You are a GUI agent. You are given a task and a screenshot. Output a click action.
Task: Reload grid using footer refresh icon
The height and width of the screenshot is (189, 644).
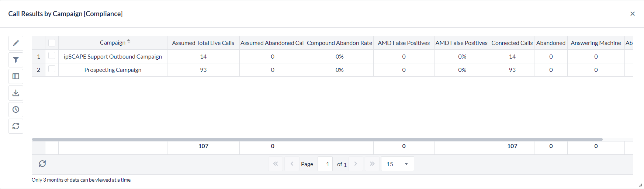click(42, 164)
